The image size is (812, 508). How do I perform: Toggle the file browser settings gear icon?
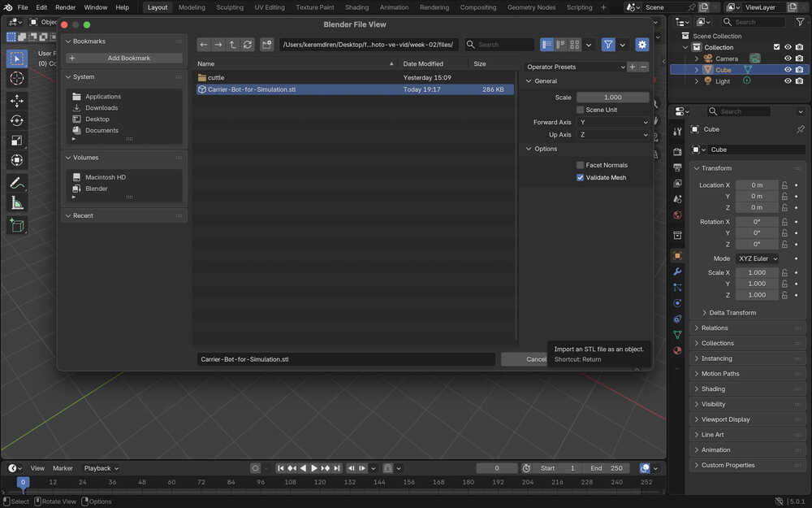point(642,45)
